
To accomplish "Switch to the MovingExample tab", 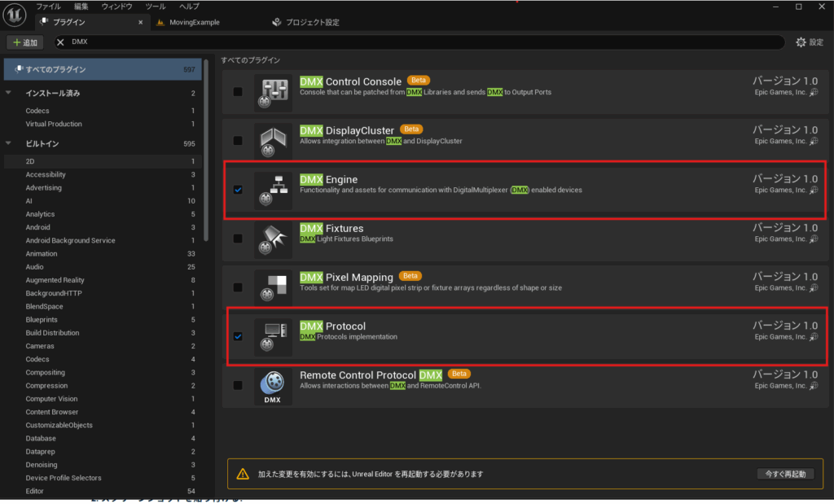I will [x=194, y=22].
